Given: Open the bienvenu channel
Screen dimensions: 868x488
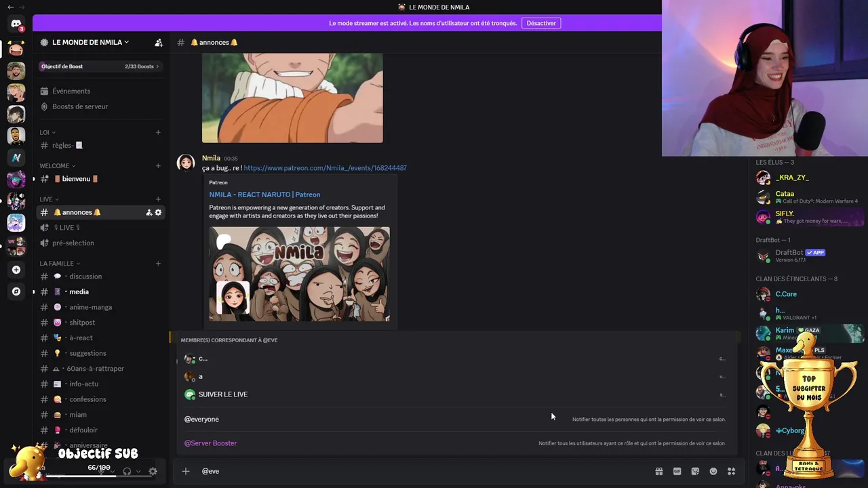Looking at the screenshot, I should tap(102, 179).
